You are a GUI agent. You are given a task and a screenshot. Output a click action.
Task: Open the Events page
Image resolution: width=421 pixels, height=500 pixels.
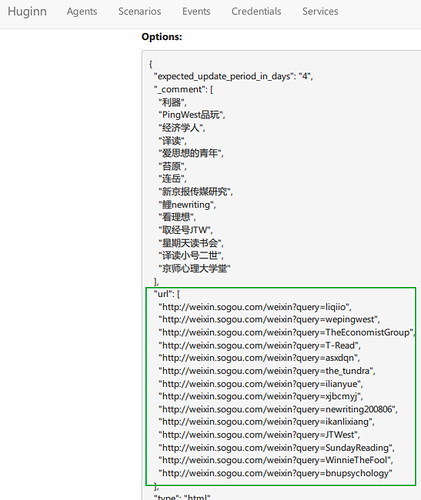pos(196,11)
